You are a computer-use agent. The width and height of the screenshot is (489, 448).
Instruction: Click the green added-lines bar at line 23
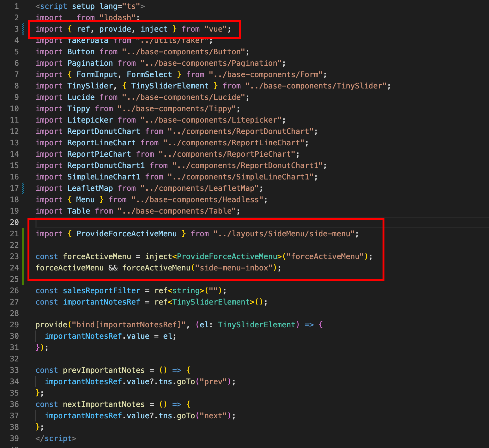click(23, 256)
